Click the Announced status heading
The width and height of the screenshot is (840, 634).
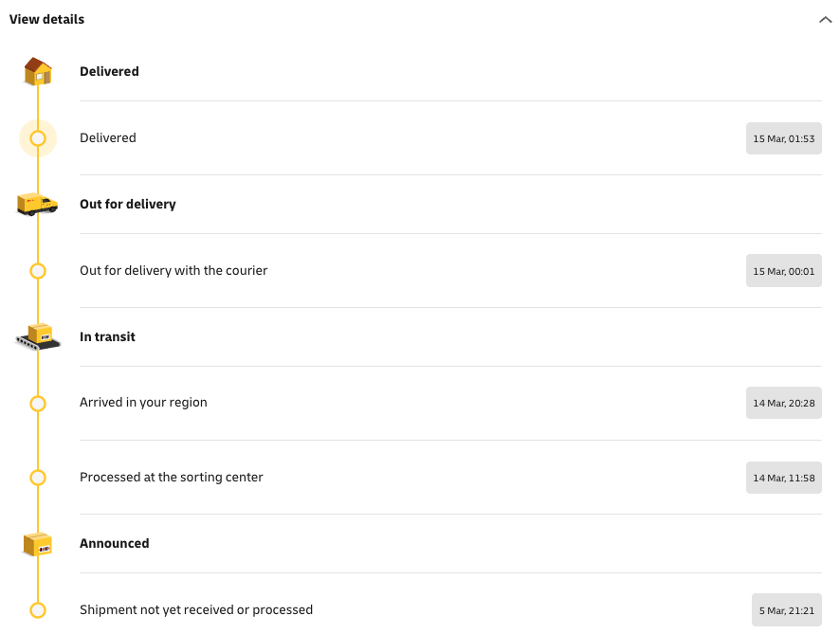coord(115,543)
